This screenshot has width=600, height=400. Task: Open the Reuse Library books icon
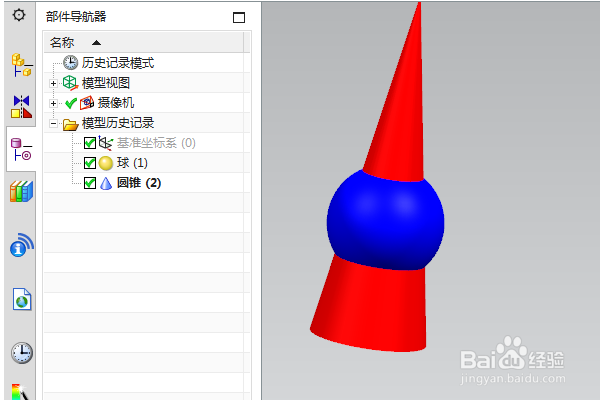[x=21, y=191]
